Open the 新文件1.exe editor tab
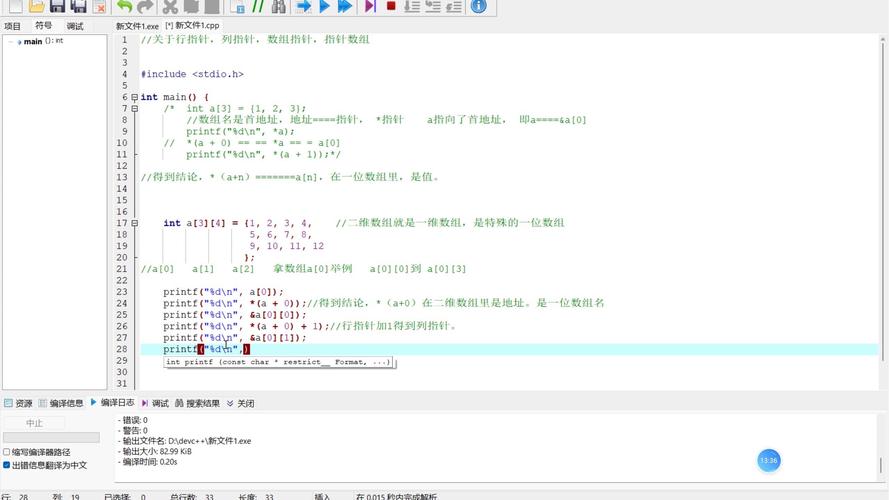 coord(137,26)
